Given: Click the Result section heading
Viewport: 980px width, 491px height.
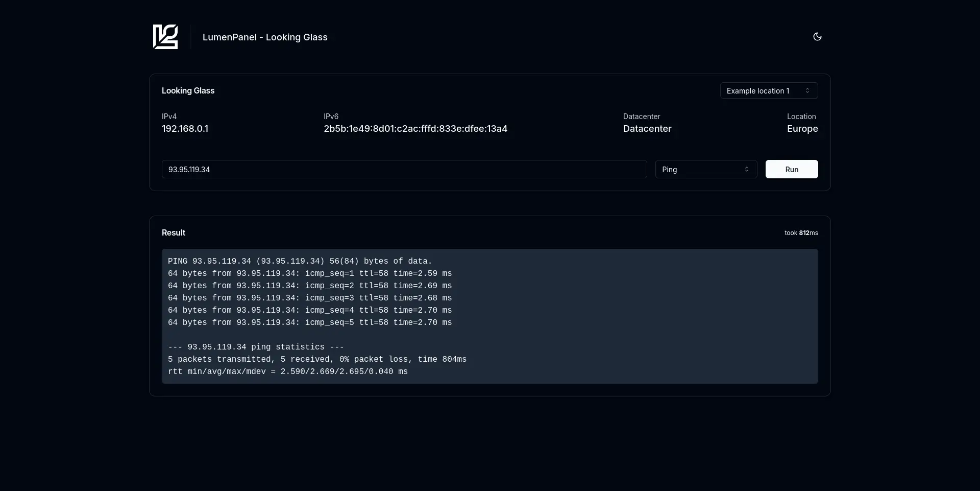Looking at the screenshot, I should pos(174,233).
